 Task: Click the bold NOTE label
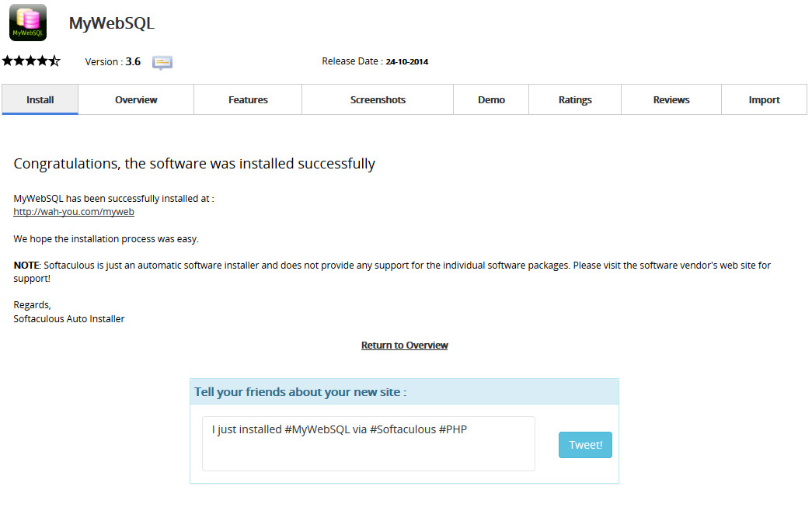tap(26, 265)
